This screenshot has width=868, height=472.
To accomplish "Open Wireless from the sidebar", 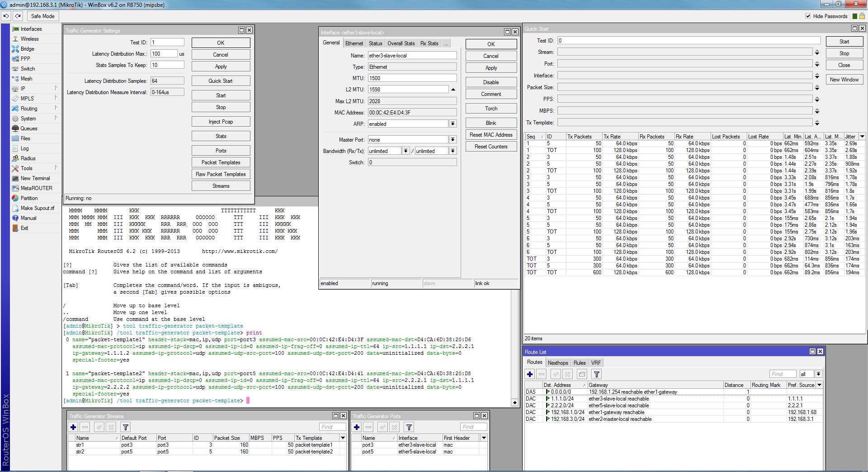I will tap(29, 39).
